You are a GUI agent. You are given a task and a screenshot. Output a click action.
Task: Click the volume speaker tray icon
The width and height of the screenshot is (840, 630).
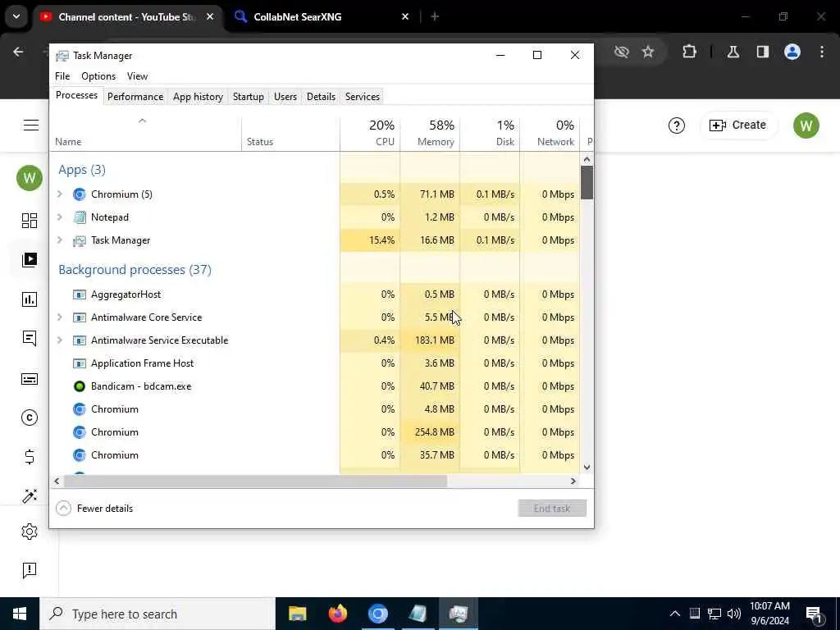734,614
